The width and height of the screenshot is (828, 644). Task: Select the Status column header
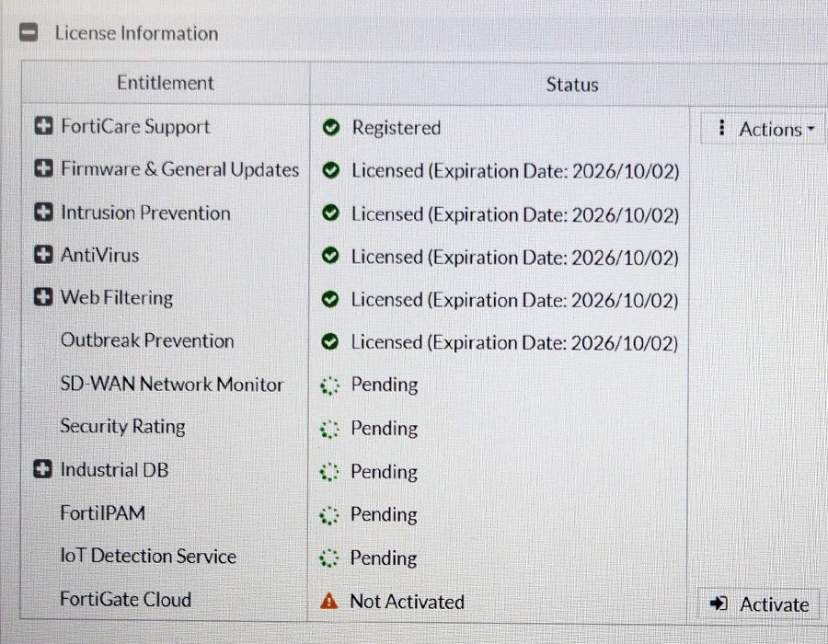571,85
